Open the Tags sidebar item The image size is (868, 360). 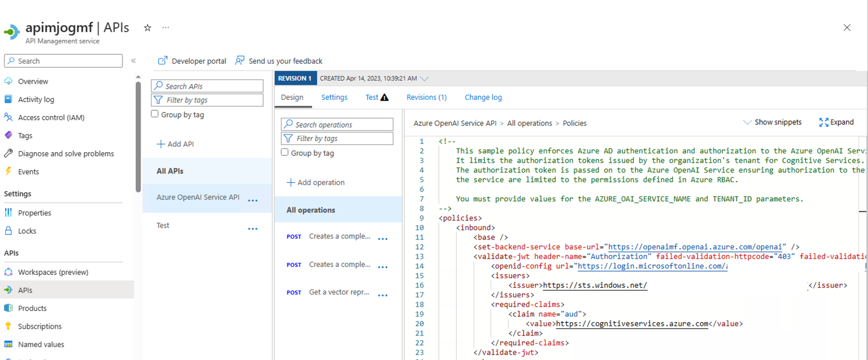click(25, 135)
